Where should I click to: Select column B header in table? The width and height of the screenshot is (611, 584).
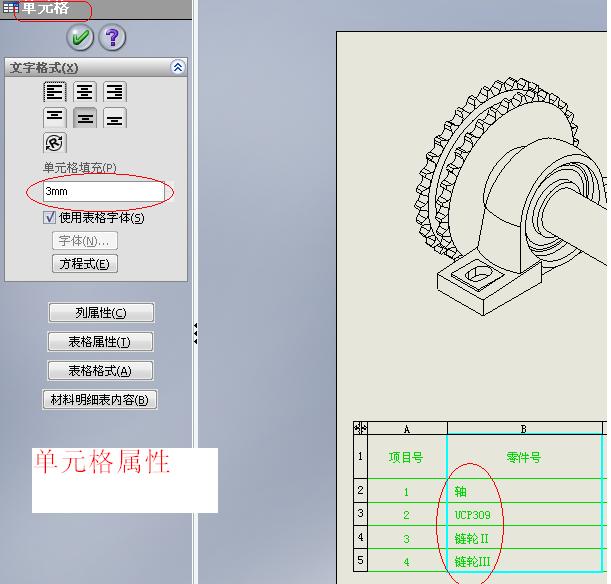coord(524,429)
